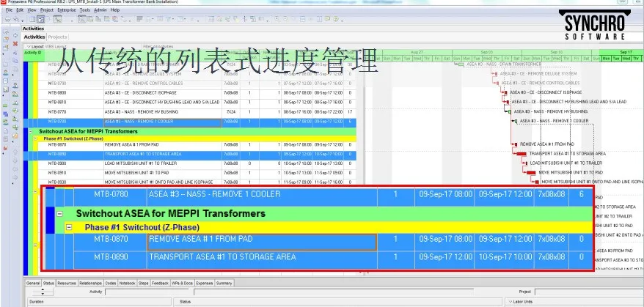The image size is (644, 307).
Task: Switch to the Projects tab
Action: pyautogui.click(x=57, y=37)
